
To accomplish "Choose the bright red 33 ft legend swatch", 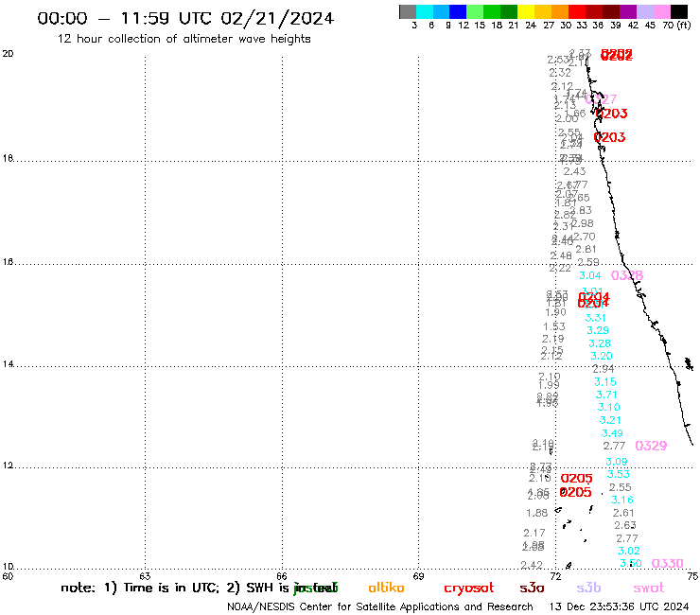I will click(x=577, y=11).
